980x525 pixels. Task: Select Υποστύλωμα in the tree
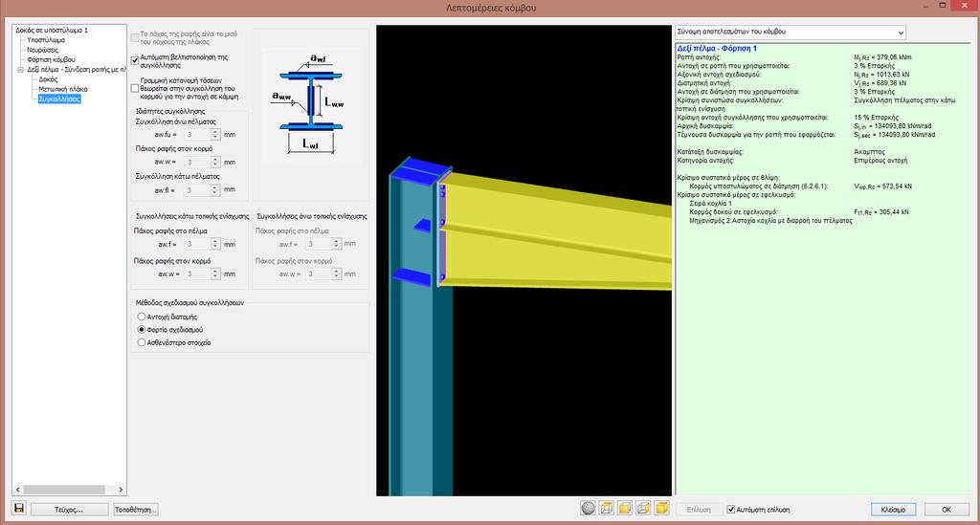(x=46, y=40)
